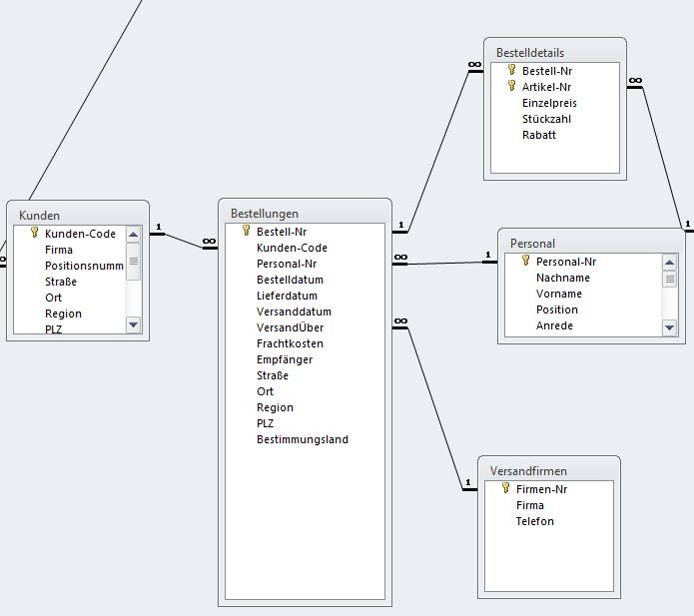Select the Bestellungen table title bar

(305, 214)
